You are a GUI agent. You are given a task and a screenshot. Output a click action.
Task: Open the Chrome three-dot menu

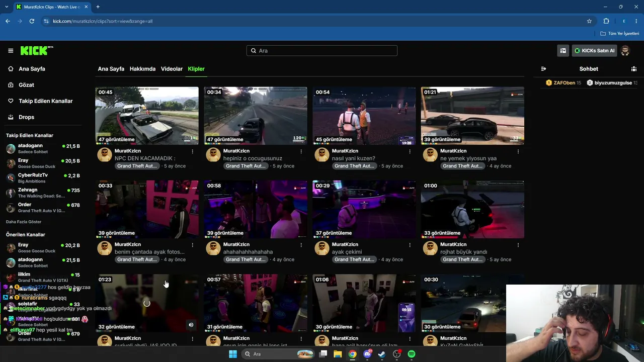(636, 21)
